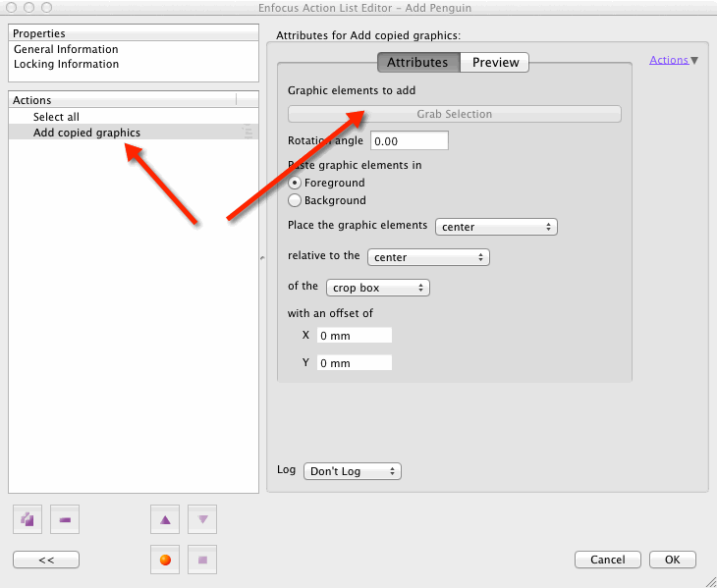Move action down with triangle icon
Image resolution: width=717 pixels, height=588 pixels.
pos(202,519)
